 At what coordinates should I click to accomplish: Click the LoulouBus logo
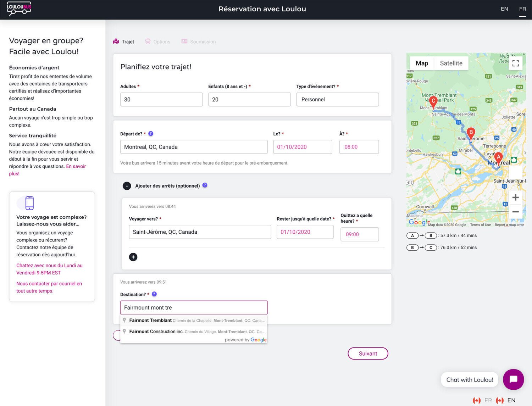pos(19,9)
